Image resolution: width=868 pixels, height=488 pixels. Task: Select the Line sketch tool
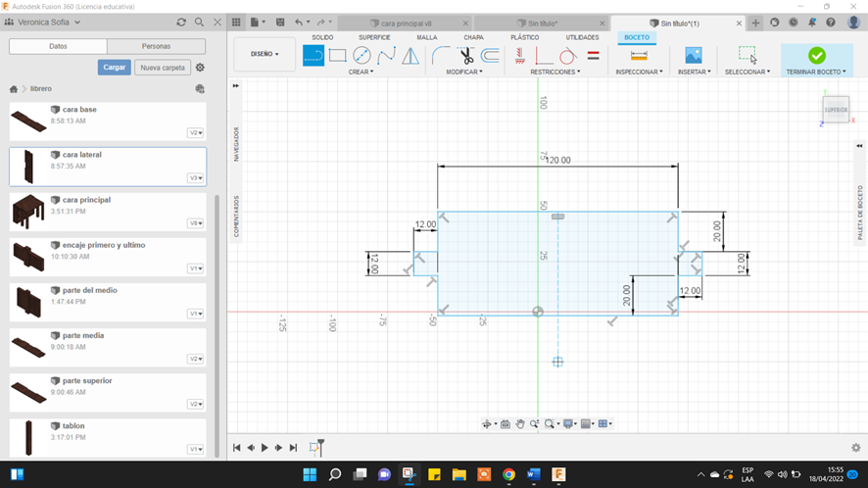[313, 56]
